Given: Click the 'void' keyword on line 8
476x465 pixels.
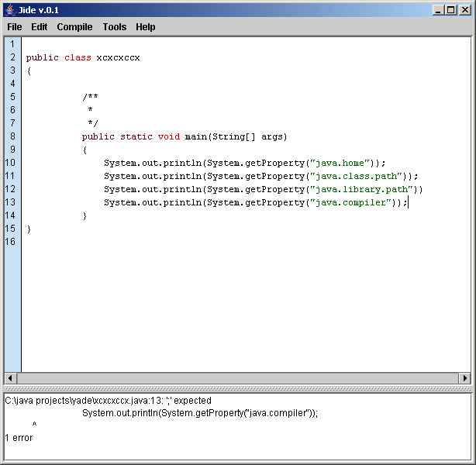Looking at the screenshot, I should click(x=169, y=136).
